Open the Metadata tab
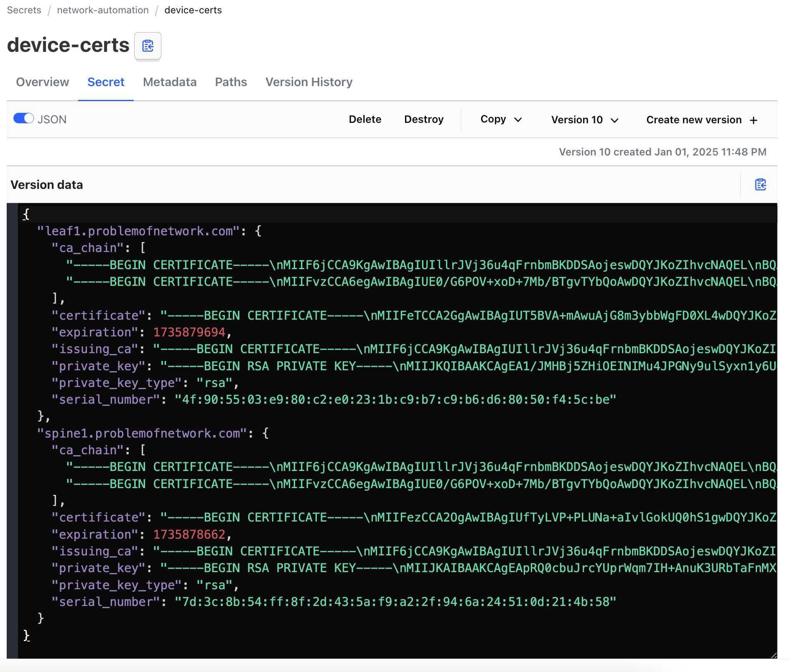Viewport: 790px width, 672px height. pos(169,82)
